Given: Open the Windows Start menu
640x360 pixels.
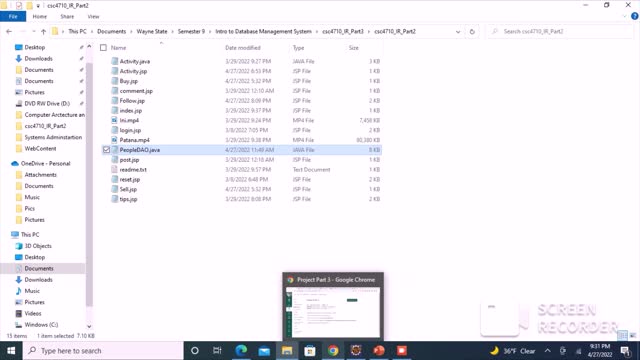Looking at the screenshot, I should (x=11, y=351).
